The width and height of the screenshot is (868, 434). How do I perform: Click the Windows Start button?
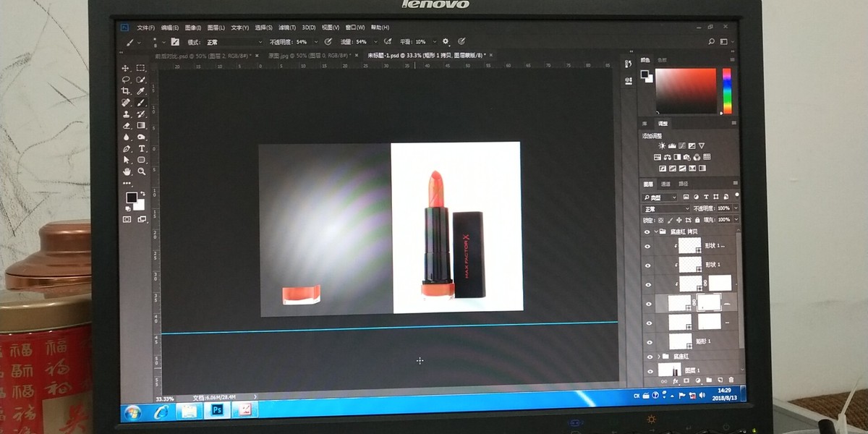pyautogui.click(x=133, y=413)
